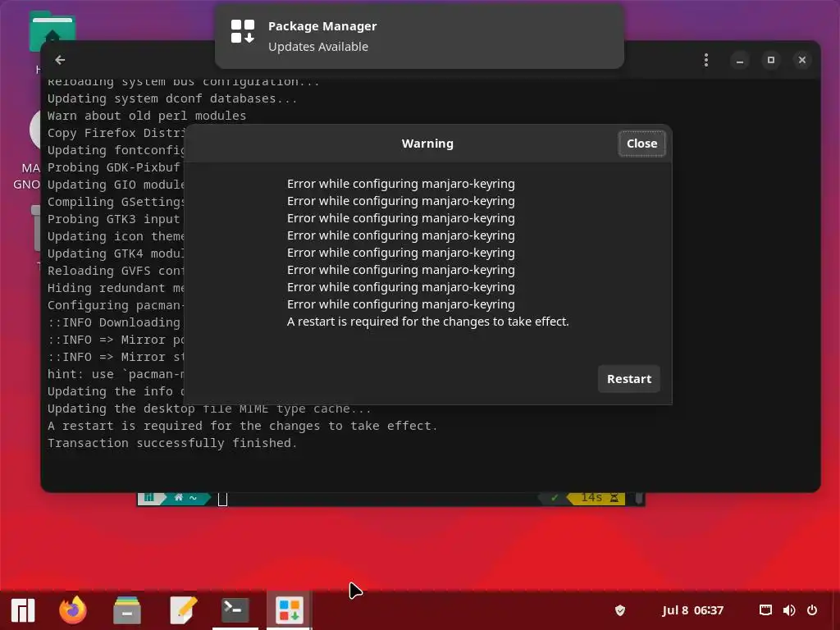840x630 pixels.
Task: Minimize the Package Manager window
Action: pos(740,60)
